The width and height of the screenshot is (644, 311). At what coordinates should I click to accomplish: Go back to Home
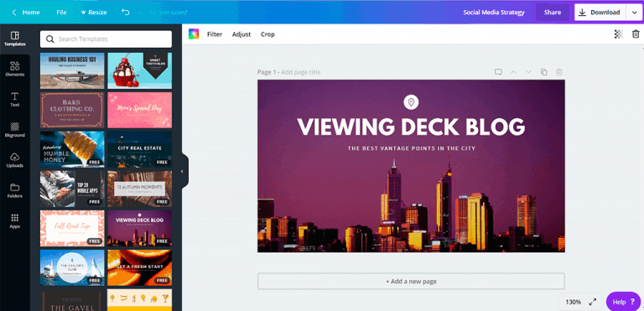[26, 13]
